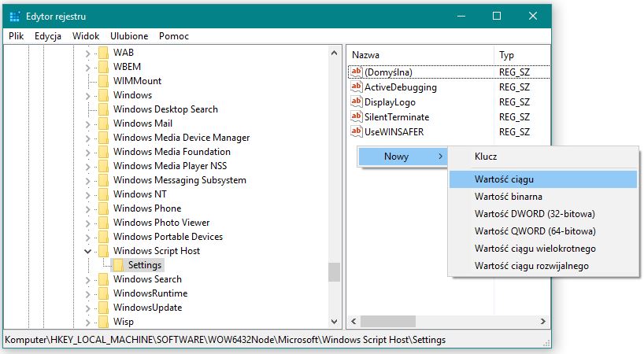644x354 pixels.
Task: Click the tree pane scroll down arrow
Action: pyautogui.click(x=335, y=322)
